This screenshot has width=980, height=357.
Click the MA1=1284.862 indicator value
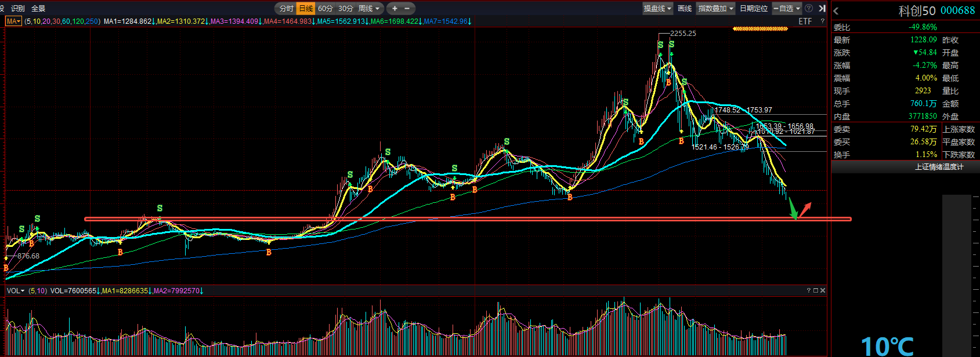[x=128, y=21]
